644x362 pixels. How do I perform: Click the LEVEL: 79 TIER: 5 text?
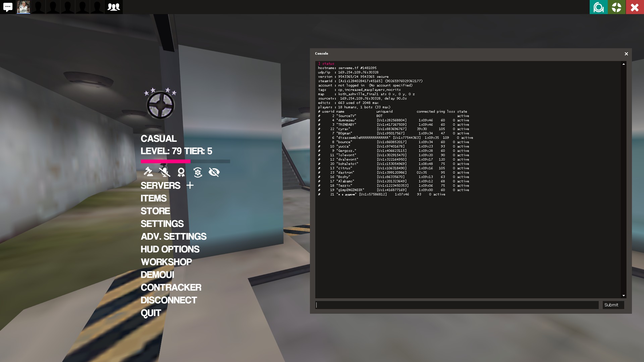(x=176, y=151)
